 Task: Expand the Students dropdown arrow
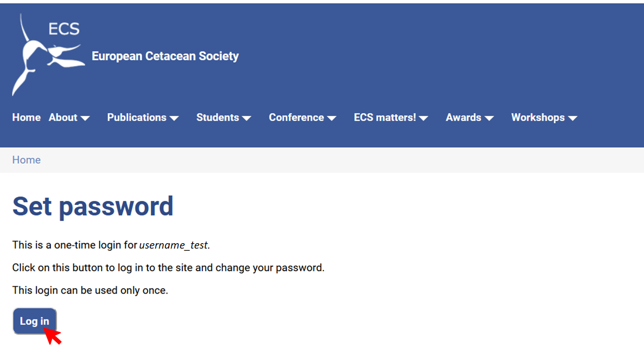click(246, 118)
